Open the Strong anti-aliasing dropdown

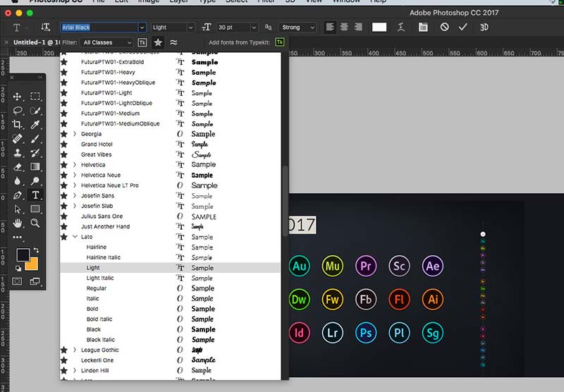(x=297, y=27)
